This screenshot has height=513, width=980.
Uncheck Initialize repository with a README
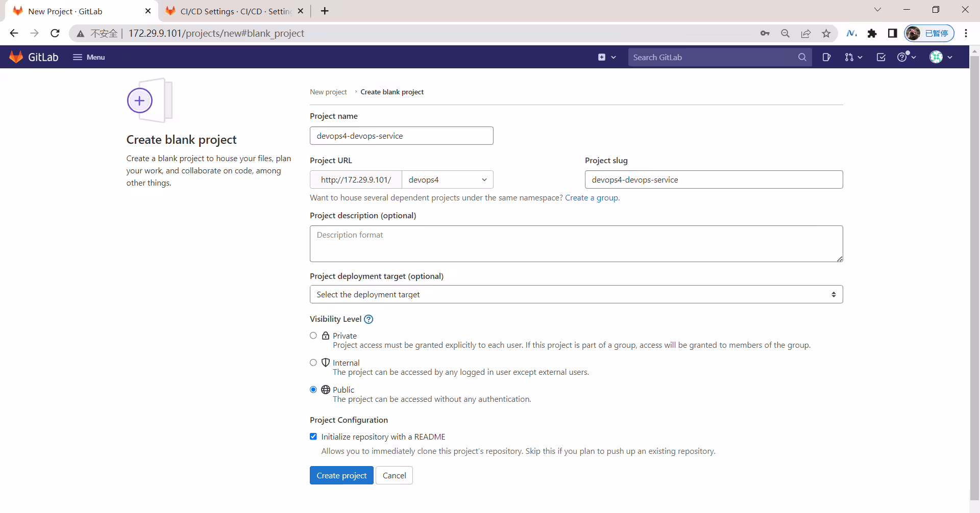[313, 437]
